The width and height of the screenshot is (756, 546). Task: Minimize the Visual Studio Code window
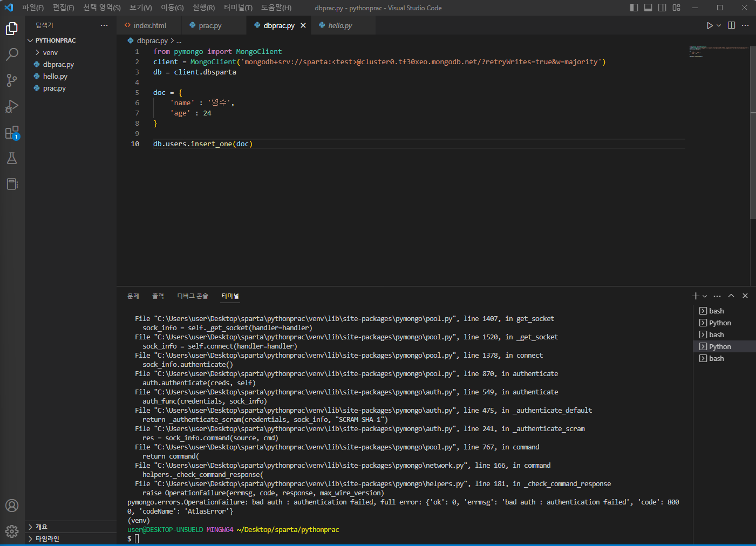695,8
